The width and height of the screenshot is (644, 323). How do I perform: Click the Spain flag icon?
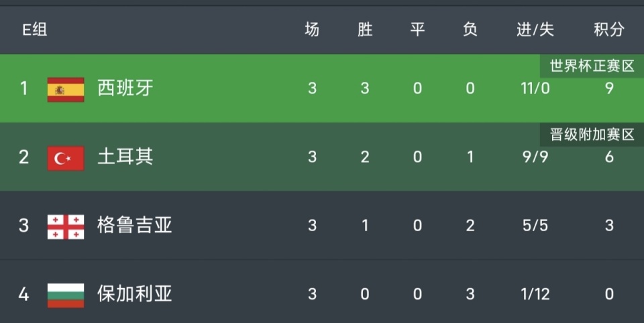click(66, 88)
